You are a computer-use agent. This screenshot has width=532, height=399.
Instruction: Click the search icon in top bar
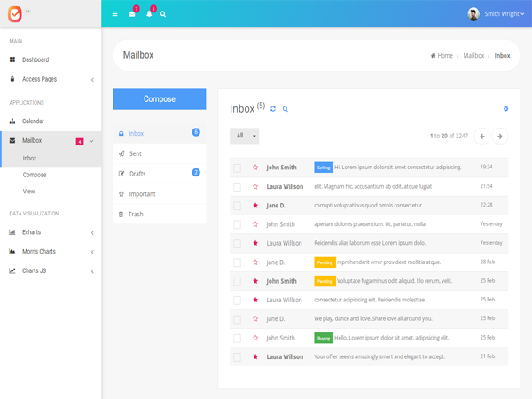[x=163, y=14]
